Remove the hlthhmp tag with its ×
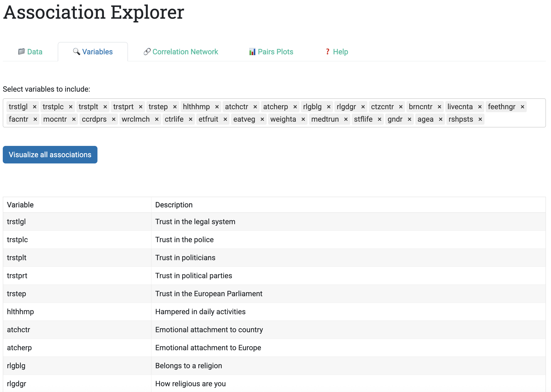The height and width of the screenshot is (392, 551). (217, 107)
